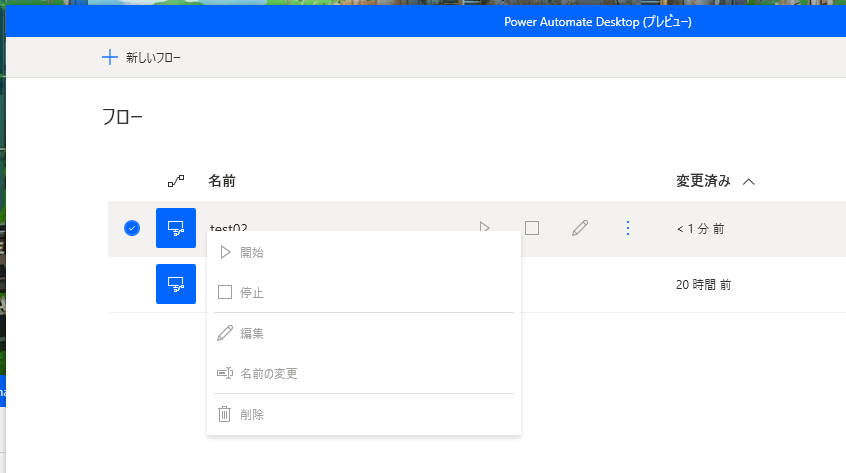Click the flow type icon column header

[x=176, y=181]
